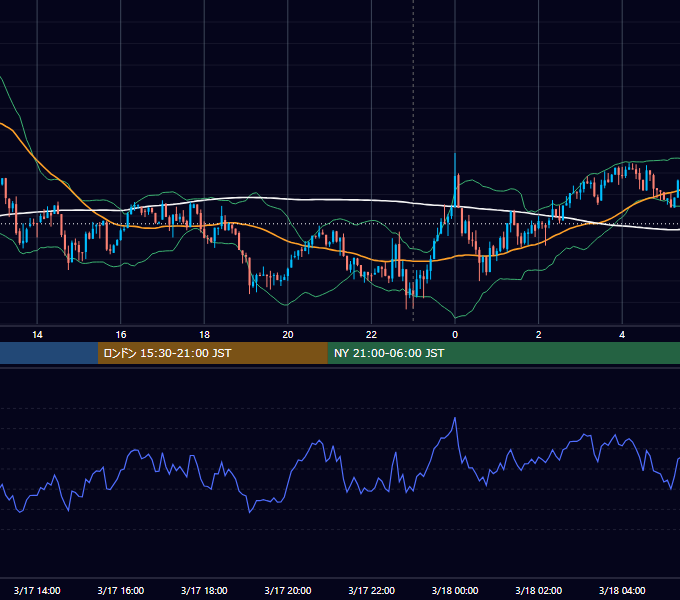The width and height of the screenshot is (680, 600).
Task: Click the hour label 2 on the time axis
Action: point(539,335)
